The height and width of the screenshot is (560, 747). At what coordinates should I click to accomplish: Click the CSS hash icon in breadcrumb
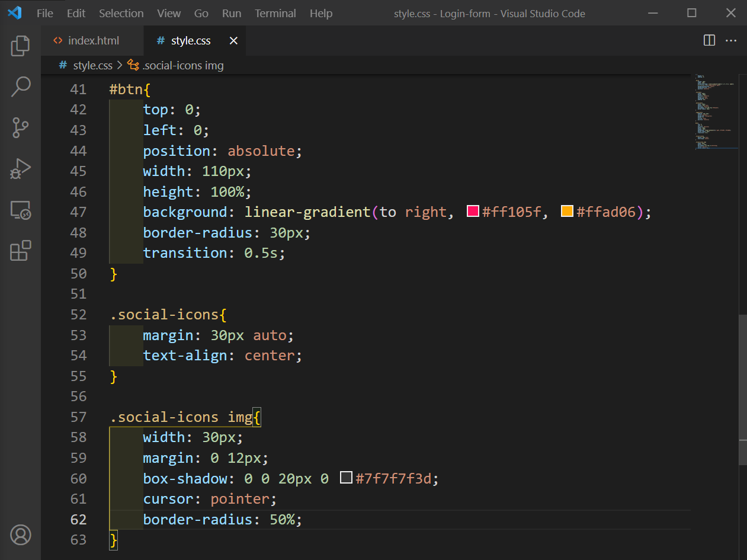(x=63, y=65)
